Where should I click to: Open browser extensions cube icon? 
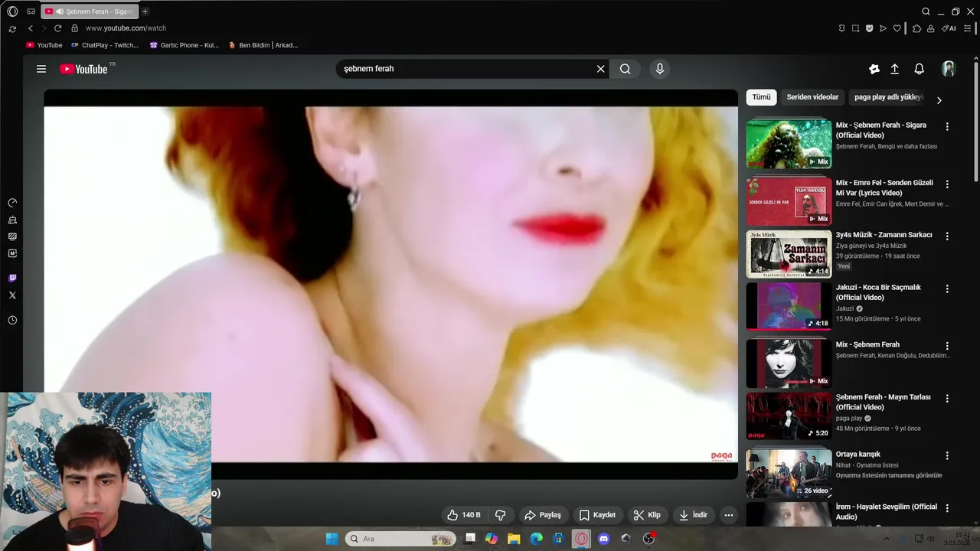pos(916,28)
